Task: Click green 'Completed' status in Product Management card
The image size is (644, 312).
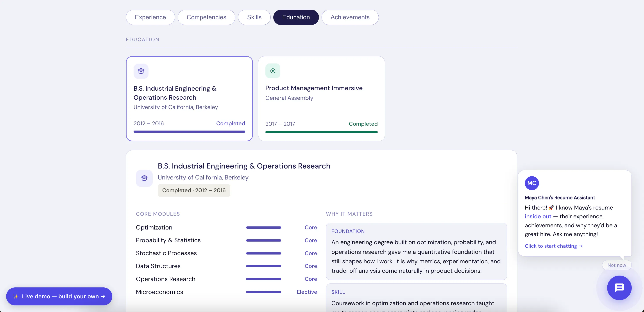Action: point(363,124)
